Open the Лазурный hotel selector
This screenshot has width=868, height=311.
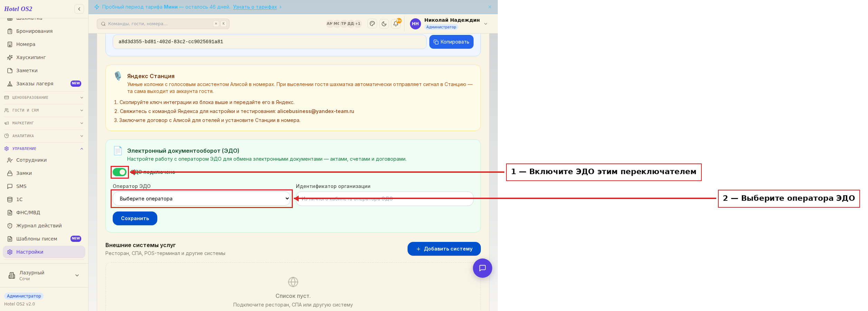[x=44, y=275]
